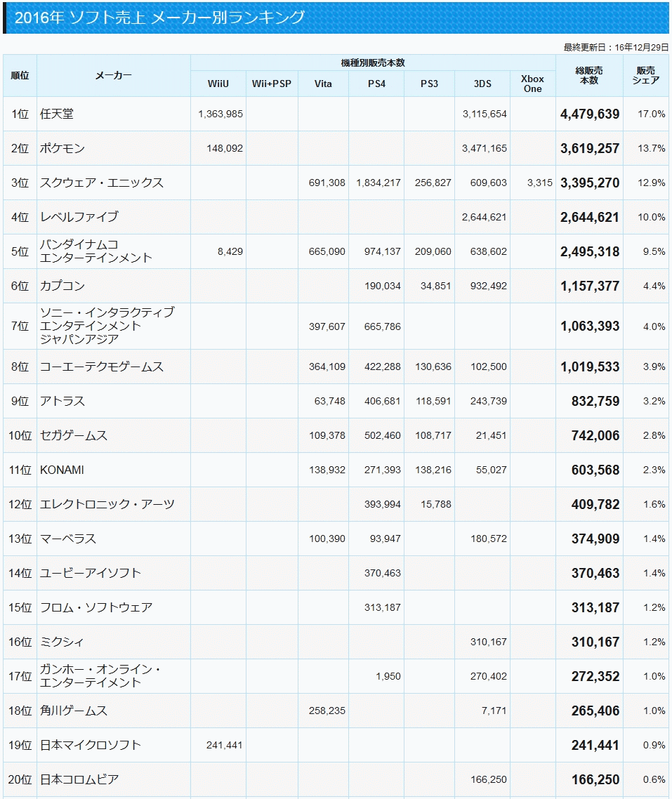Click ガンホー・オンライン・エンターテイメント maker name
Screen dimensions: 672x799
pos(100,676)
